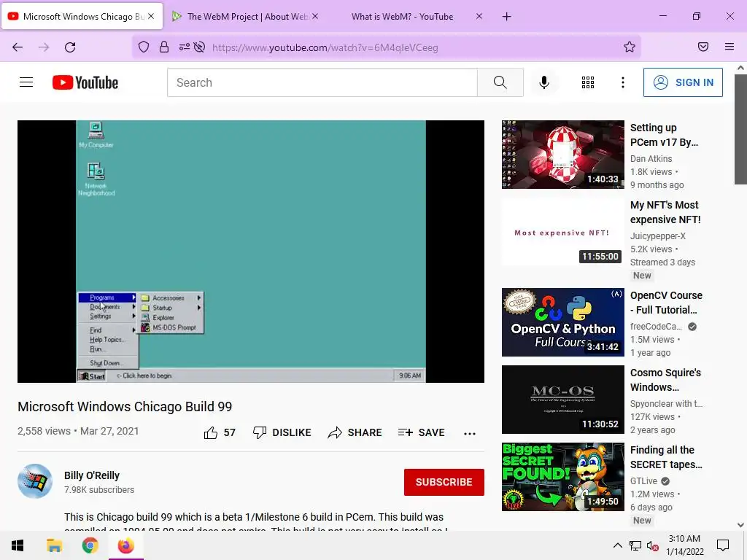747x560 pixels.
Task: Click the SHARE button
Action: pyautogui.click(x=355, y=432)
